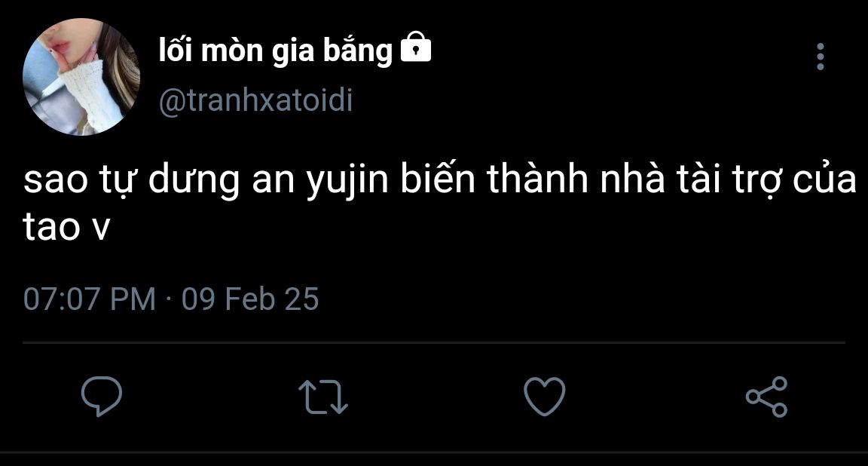This screenshot has height=466, width=868.
Task: Open the three-dot more options menu
Action: pos(821,57)
